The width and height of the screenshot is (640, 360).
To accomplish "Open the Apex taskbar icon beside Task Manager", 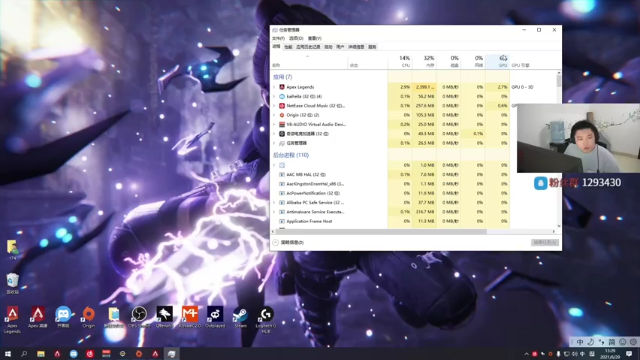I will [155, 353].
